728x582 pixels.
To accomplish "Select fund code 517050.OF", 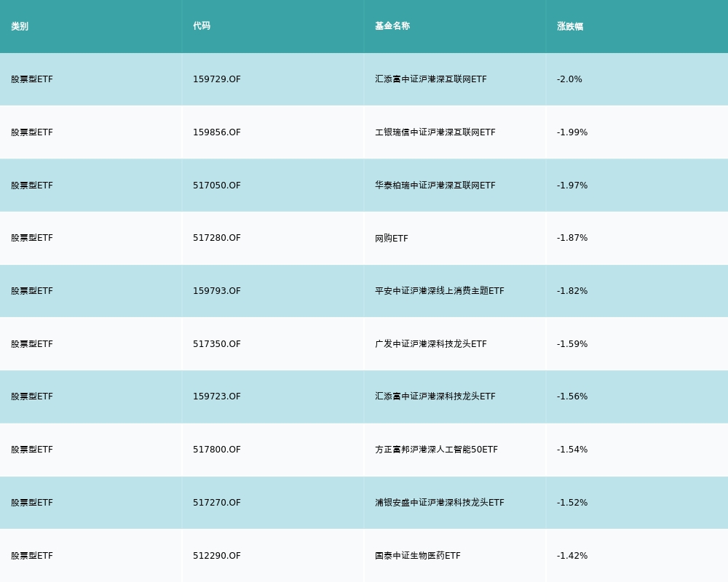I will pyautogui.click(x=217, y=186).
